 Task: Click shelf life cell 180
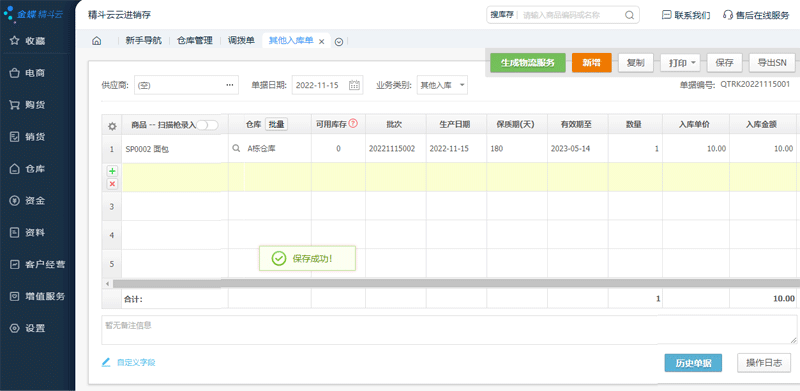pyautogui.click(x=517, y=149)
